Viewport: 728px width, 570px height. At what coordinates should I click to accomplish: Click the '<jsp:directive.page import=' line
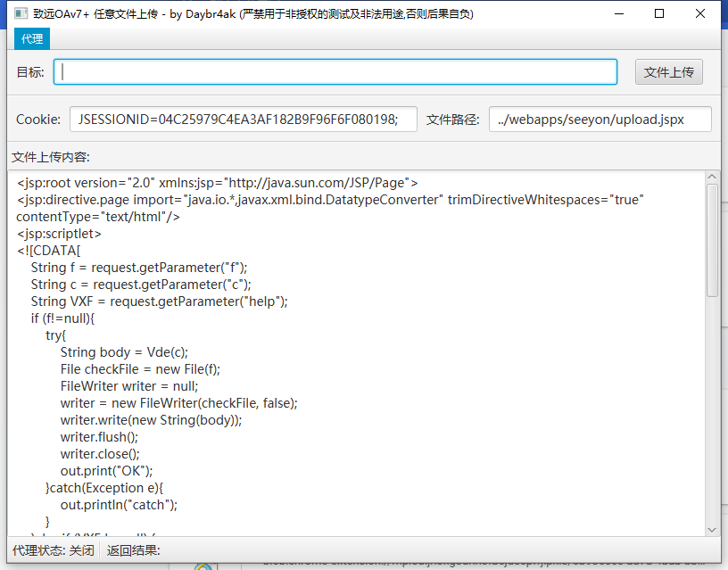click(330, 200)
